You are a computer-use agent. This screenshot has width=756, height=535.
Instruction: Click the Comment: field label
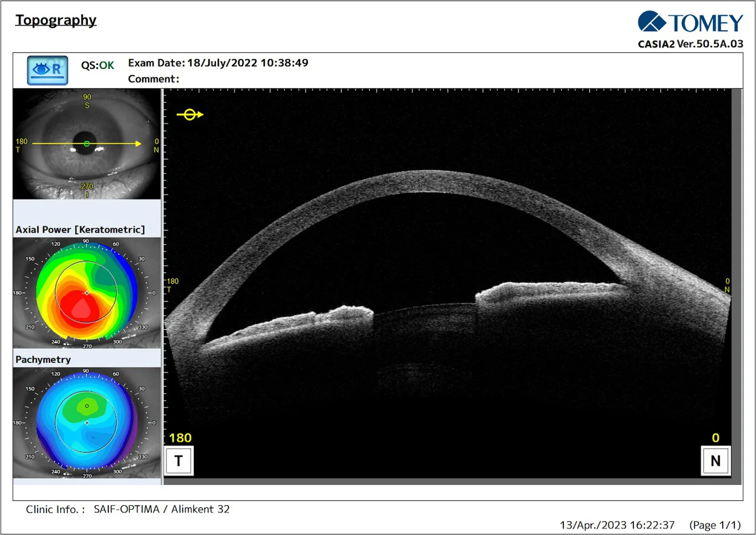click(153, 79)
